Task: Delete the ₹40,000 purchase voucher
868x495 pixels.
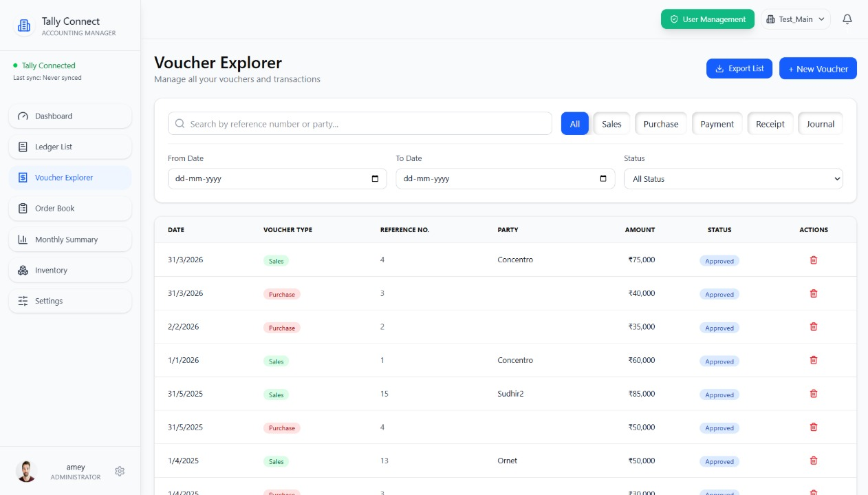Action: coord(814,293)
